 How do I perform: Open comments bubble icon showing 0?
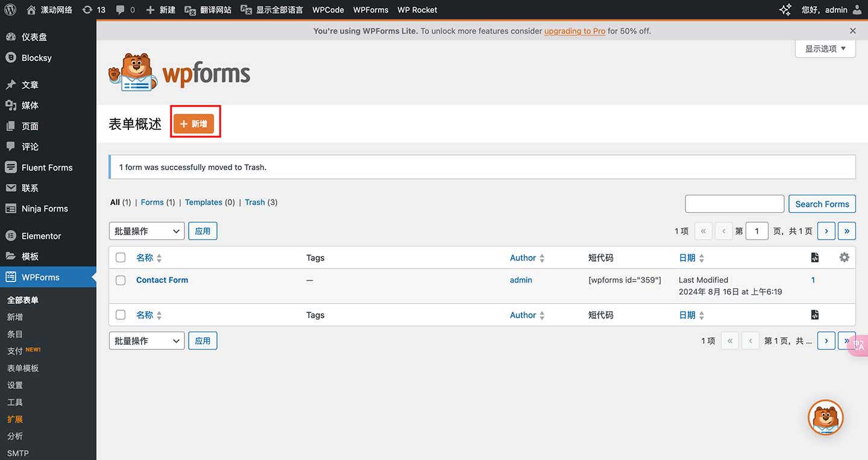point(125,10)
